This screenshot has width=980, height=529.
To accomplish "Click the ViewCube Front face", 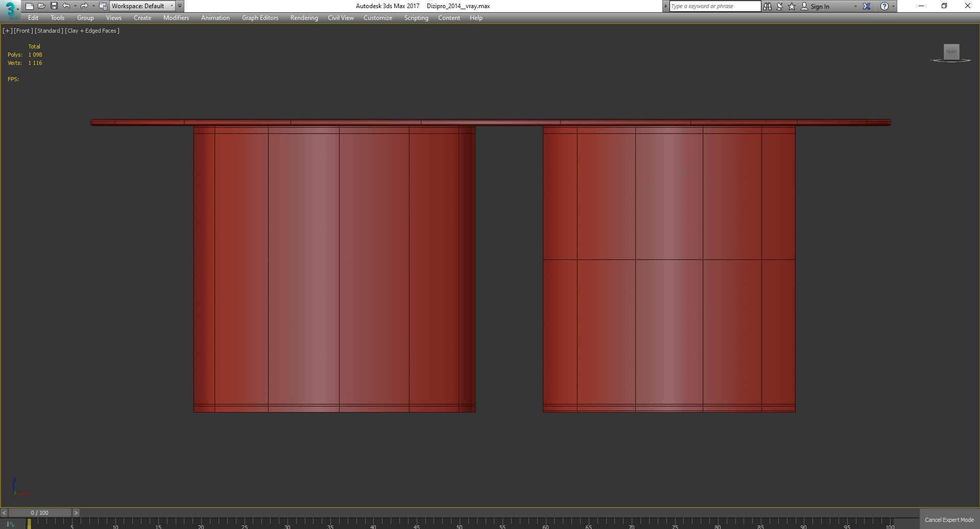I will coord(951,52).
